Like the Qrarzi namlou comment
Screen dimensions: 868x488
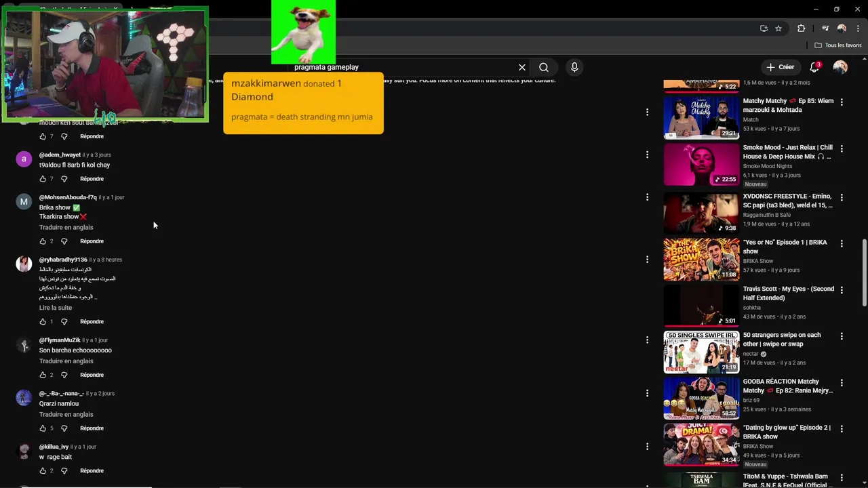[x=43, y=428]
